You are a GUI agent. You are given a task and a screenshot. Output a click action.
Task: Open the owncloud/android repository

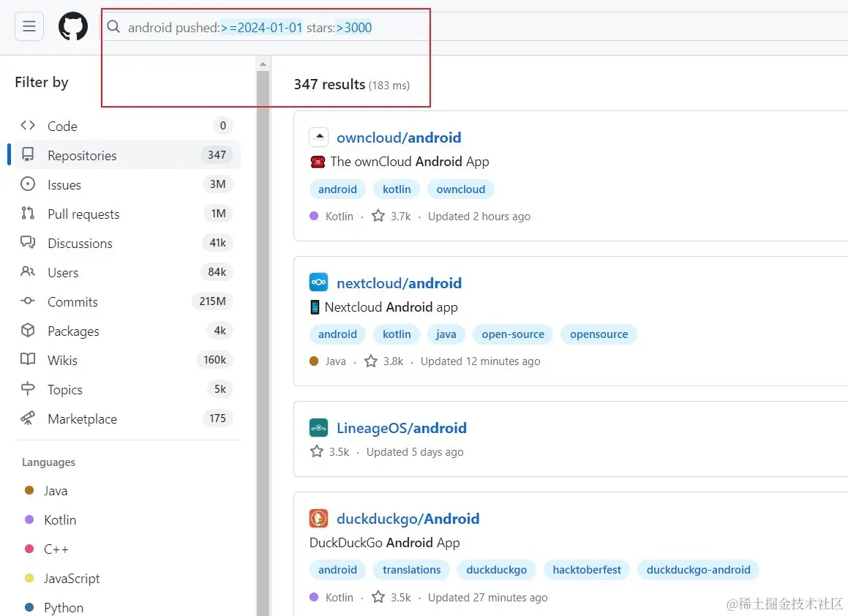click(x=399, y=138)
